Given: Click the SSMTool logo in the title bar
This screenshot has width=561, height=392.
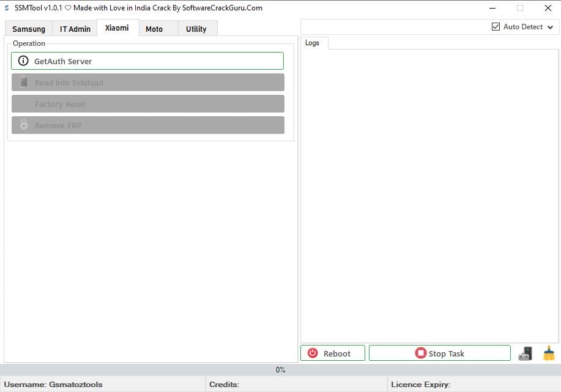Looking at the screenshot, I should pyautogui.click(x=6, y=7).
